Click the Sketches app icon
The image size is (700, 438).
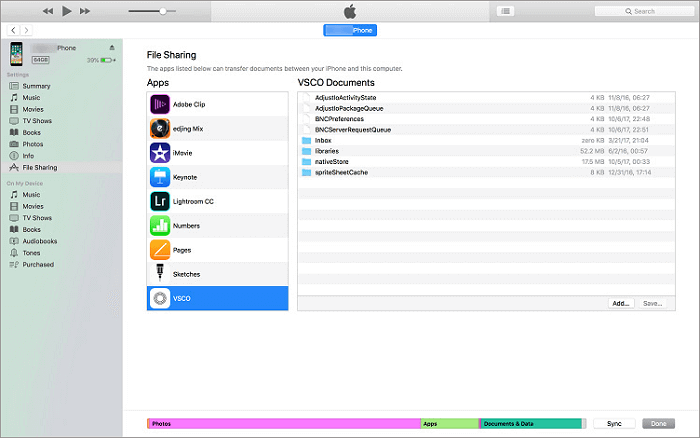pyautogui.click(x=160, y=274)
